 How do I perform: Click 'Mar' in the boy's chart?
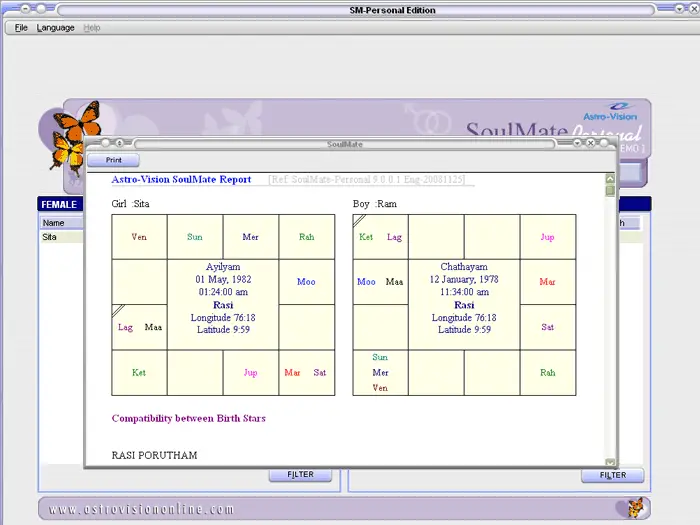(x=547, y=282)
